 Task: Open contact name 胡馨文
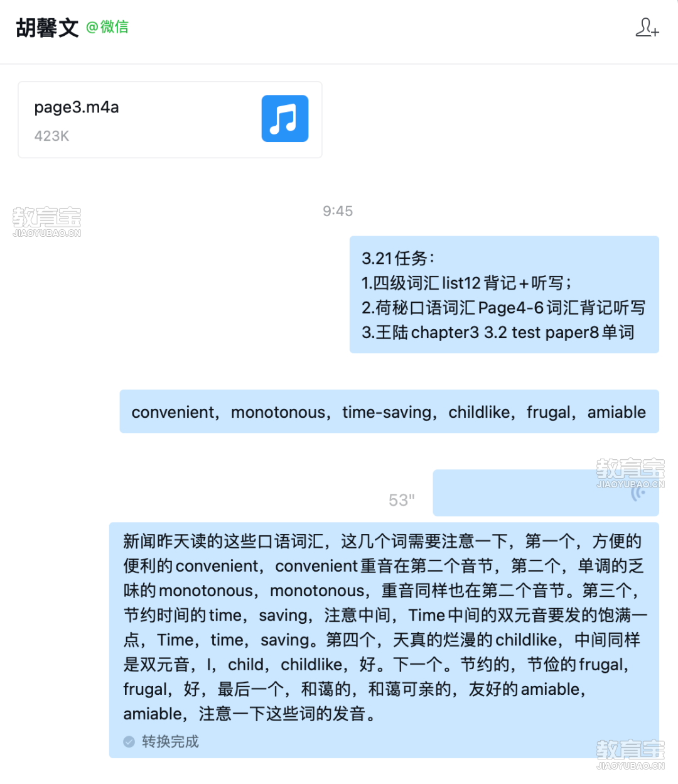pos(47,28)
